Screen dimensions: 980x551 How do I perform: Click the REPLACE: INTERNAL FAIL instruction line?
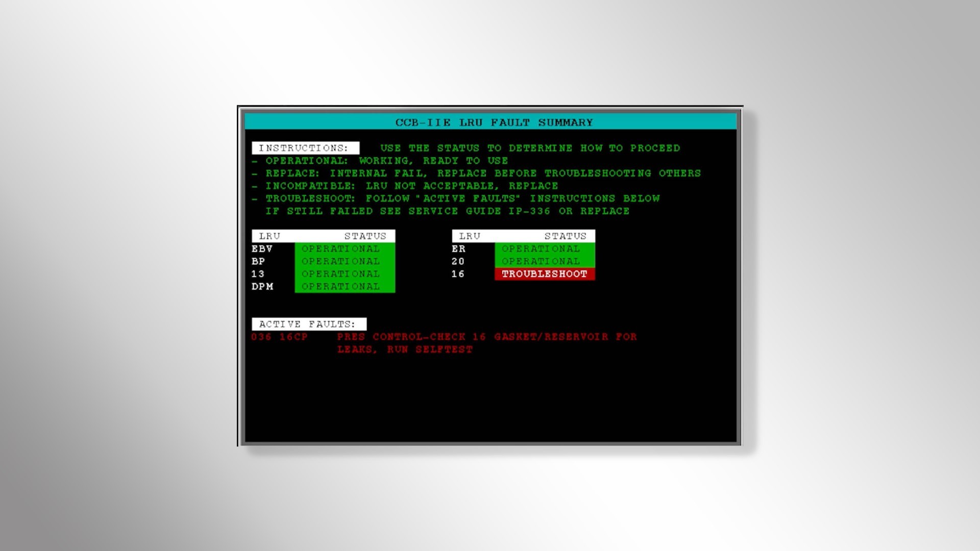(482, 173)
